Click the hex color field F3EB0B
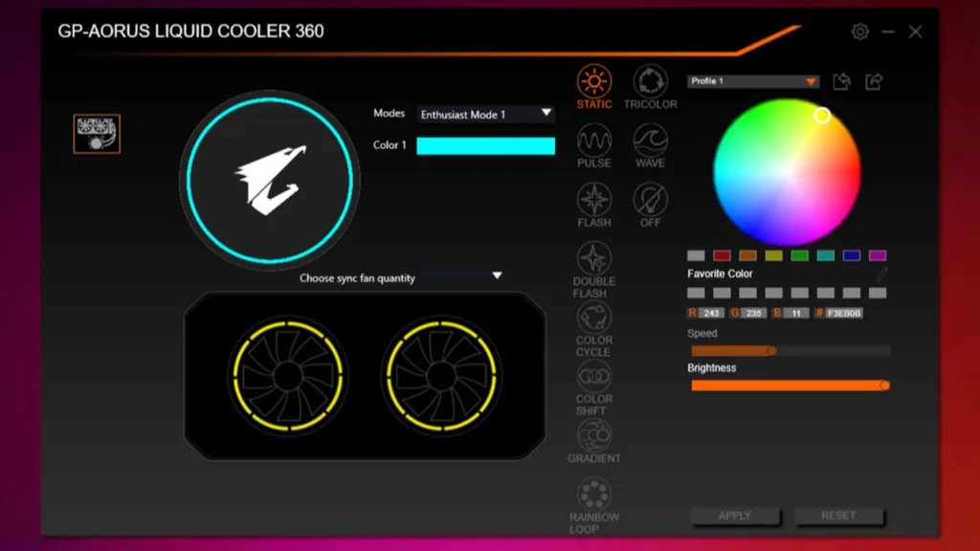Viewport: 980px width, 551px height. (844, 313)
